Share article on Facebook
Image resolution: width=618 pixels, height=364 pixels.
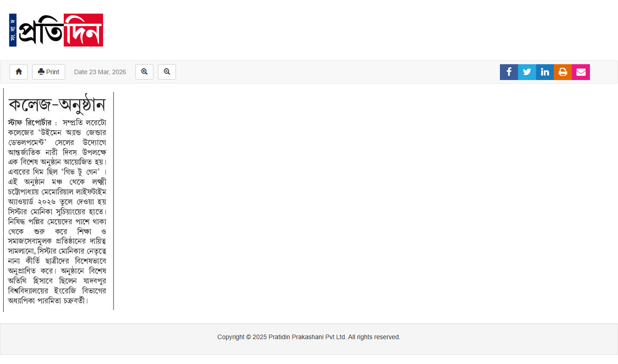click(509, 72)
